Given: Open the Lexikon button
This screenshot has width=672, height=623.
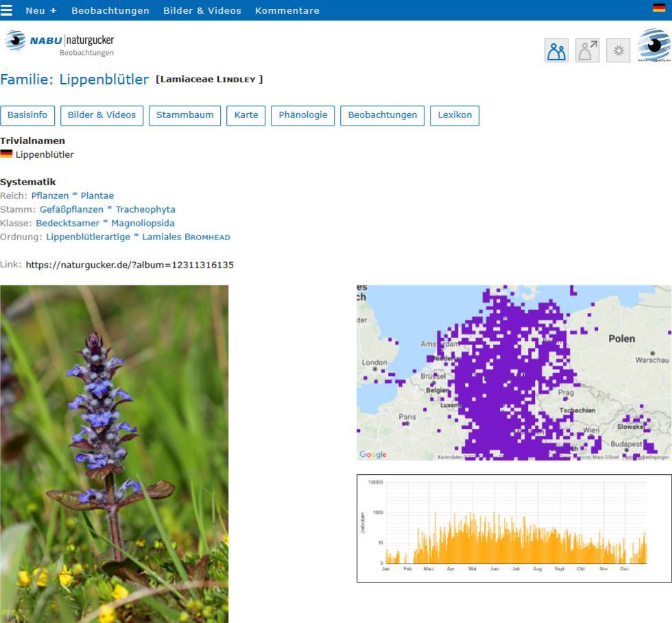Looking at the screenshot, I should point(455,115).
